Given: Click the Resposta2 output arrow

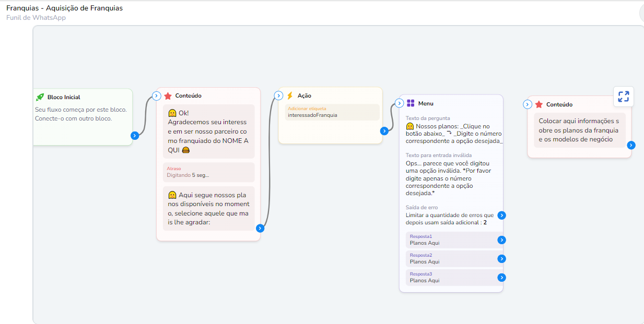Looking at the screenshot, I should (501, 259).
